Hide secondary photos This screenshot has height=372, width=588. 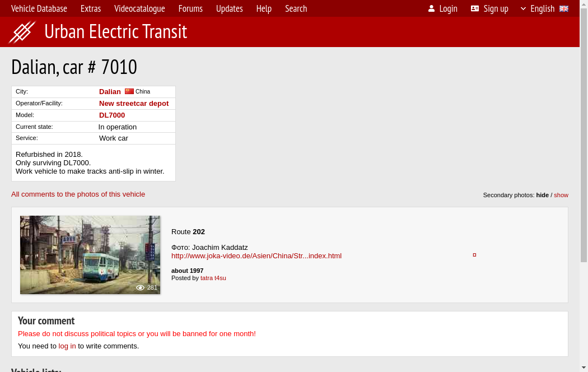pos(542,195)
